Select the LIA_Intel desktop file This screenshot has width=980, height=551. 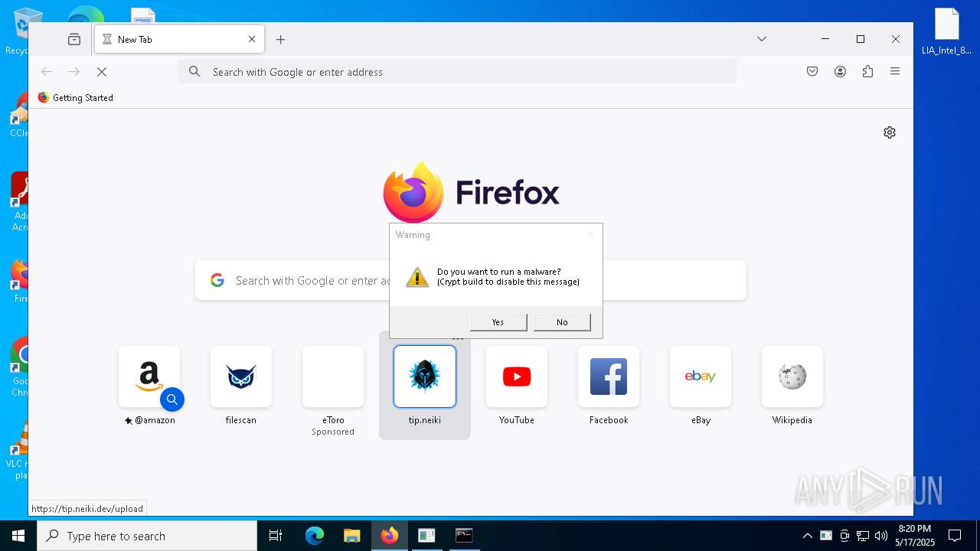coord(947,32)
